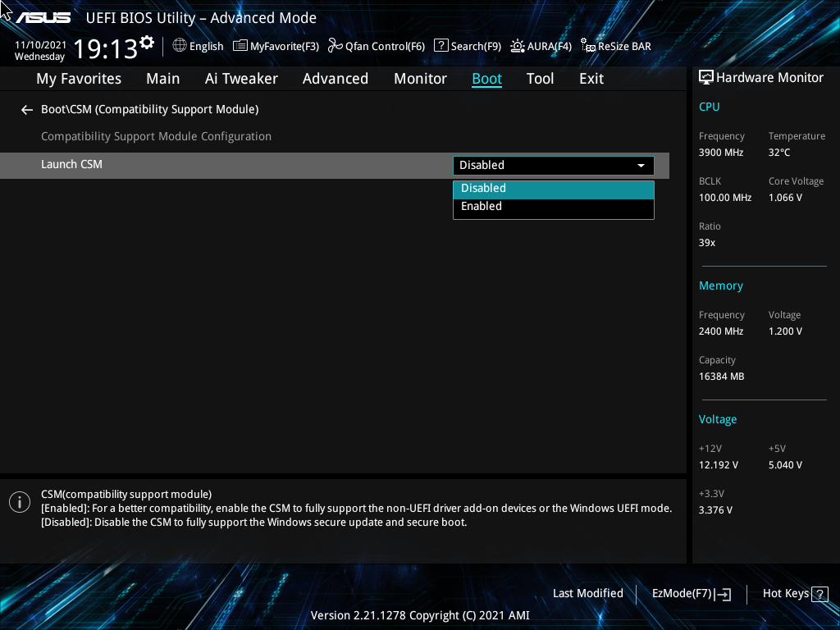
Task: Click the AURA lighting icon
Action: coord(518,46)
